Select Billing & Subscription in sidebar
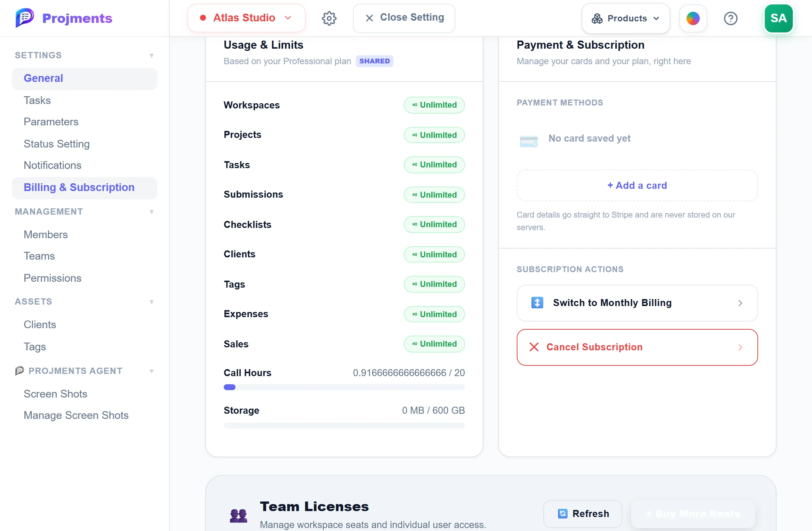This screenshot has height=531, width=812. click(x=84, y=188)
